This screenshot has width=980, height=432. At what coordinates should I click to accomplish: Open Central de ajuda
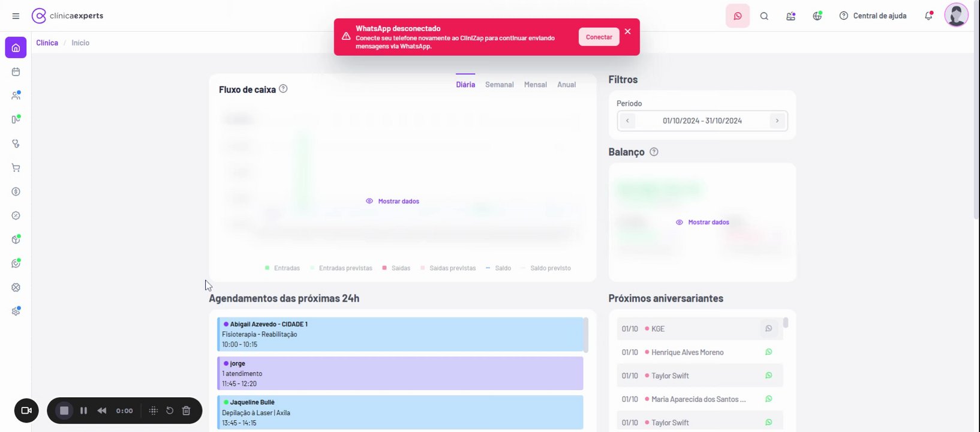(x=873, y=16)
